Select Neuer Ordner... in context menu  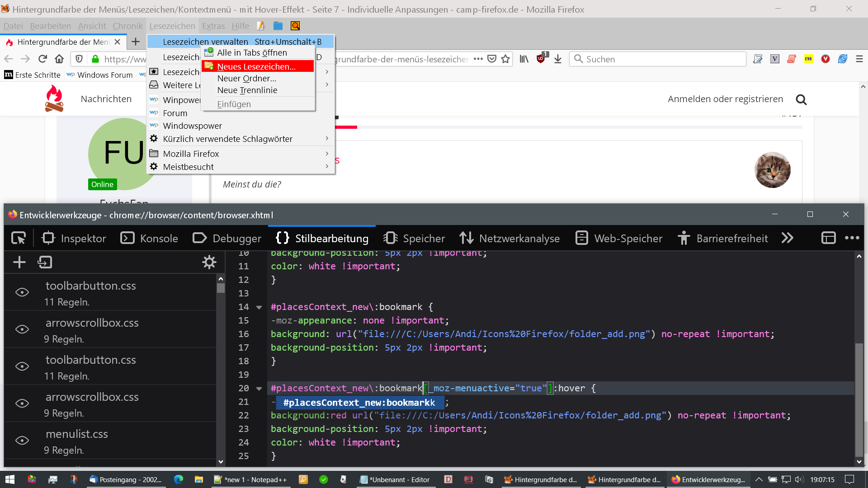(x=247, y=79)
